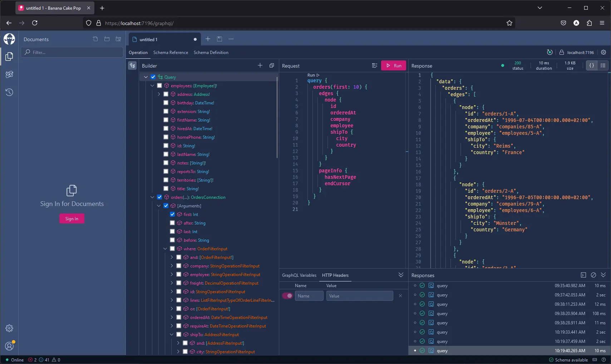Switch response to JSON view

point(592,65)
